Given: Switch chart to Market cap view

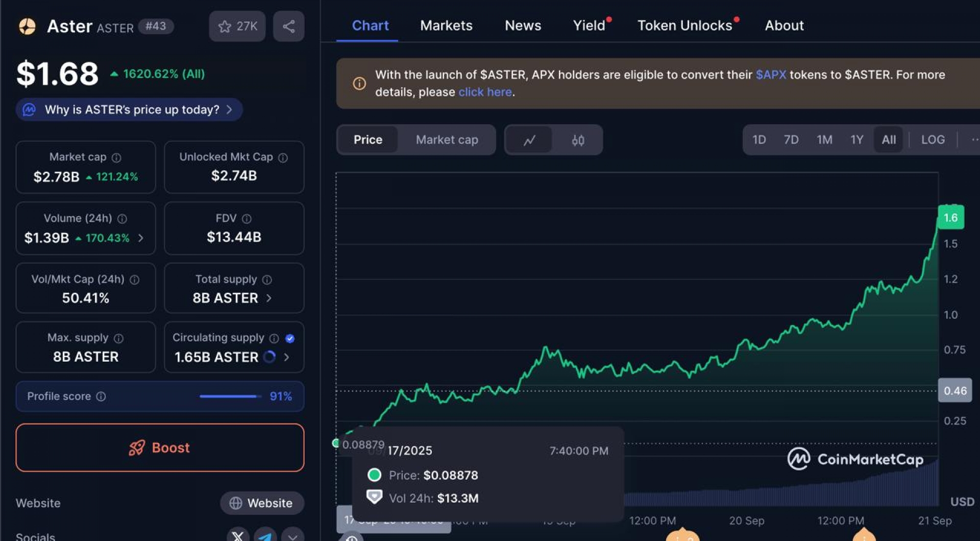Looking at the screenshot, I should pyautogui.click(x=447, y=139).
